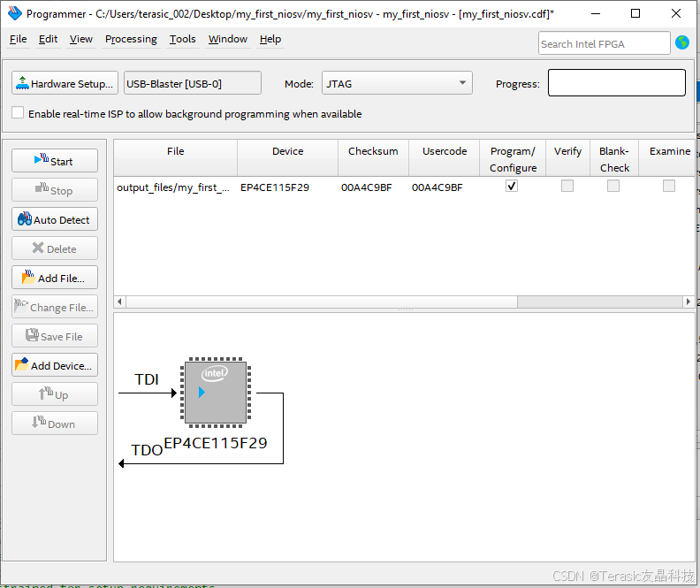Click the Quartus Programmer title bar icon
Screen dimensions: 700x588
click(15, 13)
